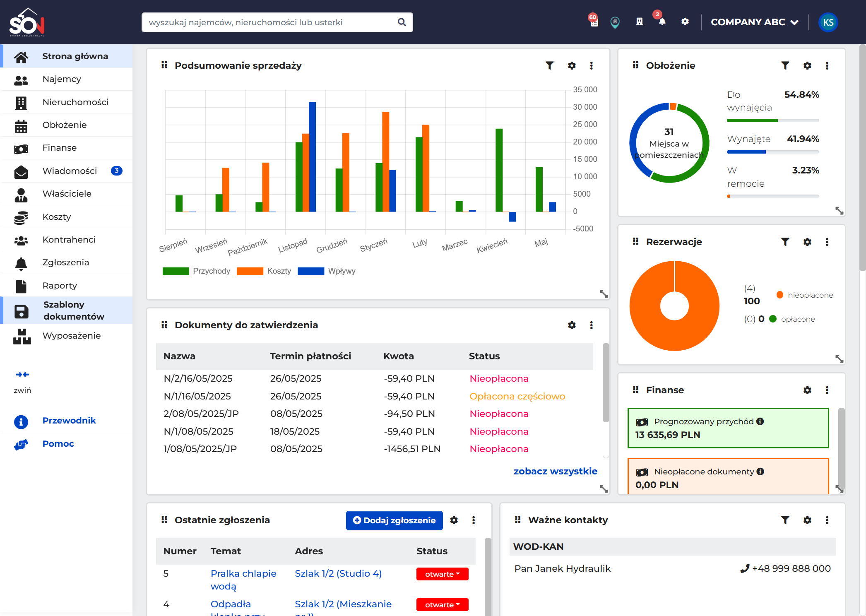This screenshot has width=866, height=616.
Task: Click gear icon in Finanse widget
Action: pos(807,390)
